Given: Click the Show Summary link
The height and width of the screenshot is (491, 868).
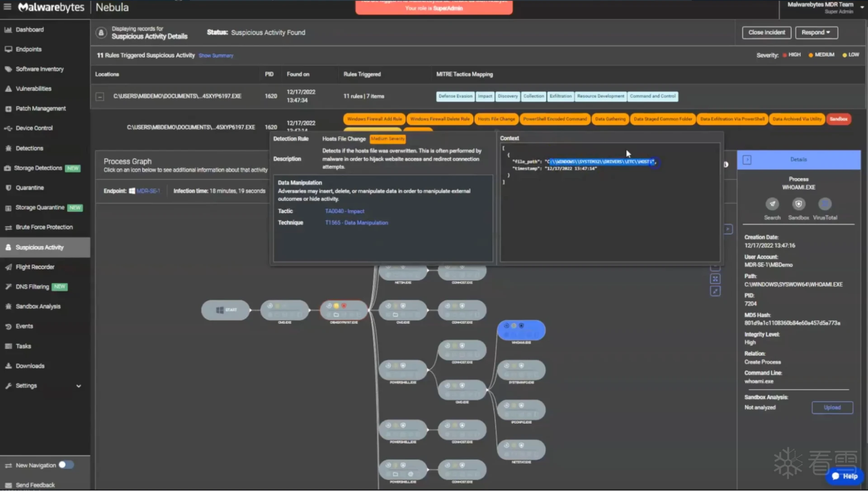Looking at the screenshot, I should tap(216, 56).
